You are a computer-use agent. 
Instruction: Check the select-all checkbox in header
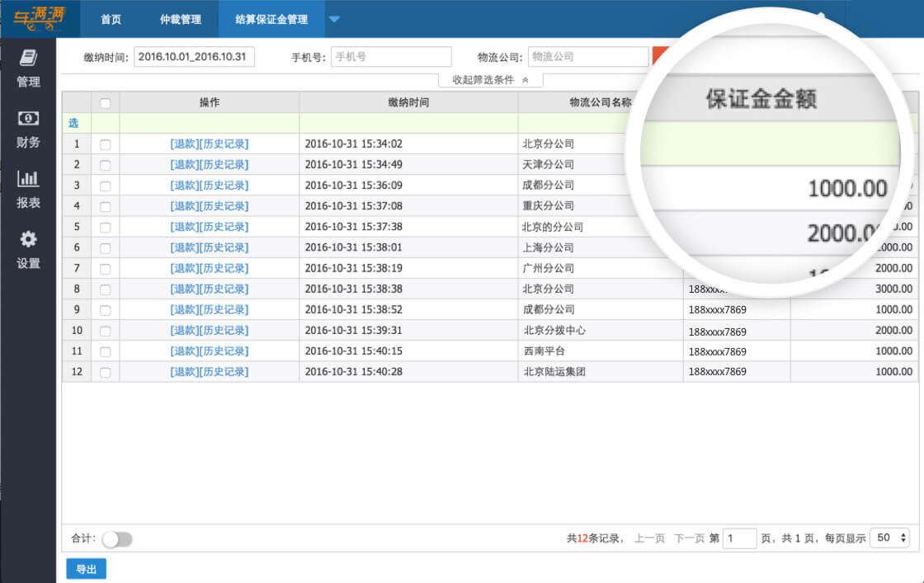click(105, 103)
